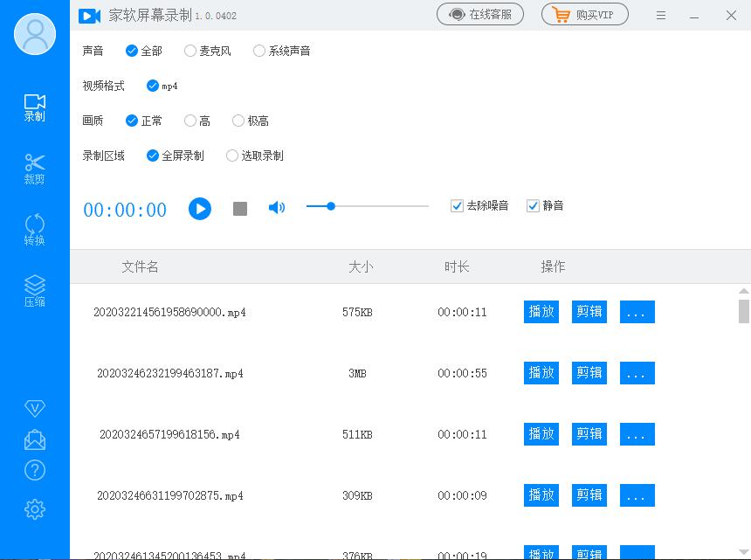Start recording with the play button

(200, 209)
